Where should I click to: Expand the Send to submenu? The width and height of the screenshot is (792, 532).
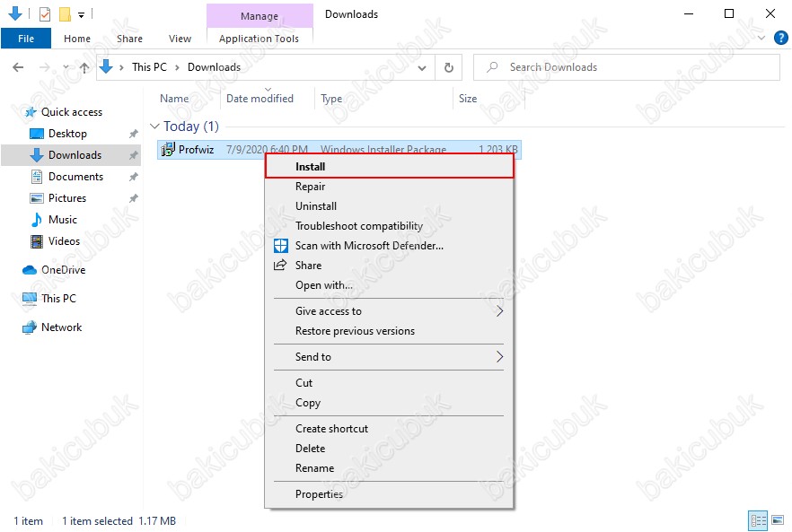[389, 357]
